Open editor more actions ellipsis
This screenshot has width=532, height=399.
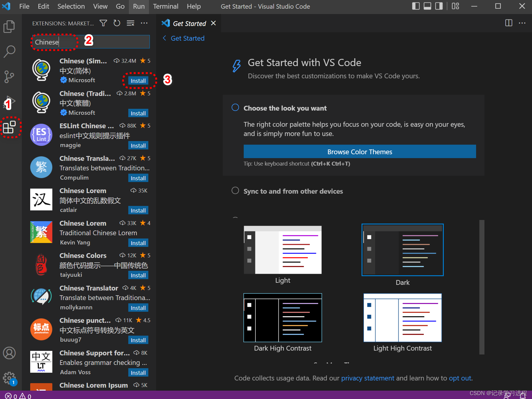click(522, 23)
